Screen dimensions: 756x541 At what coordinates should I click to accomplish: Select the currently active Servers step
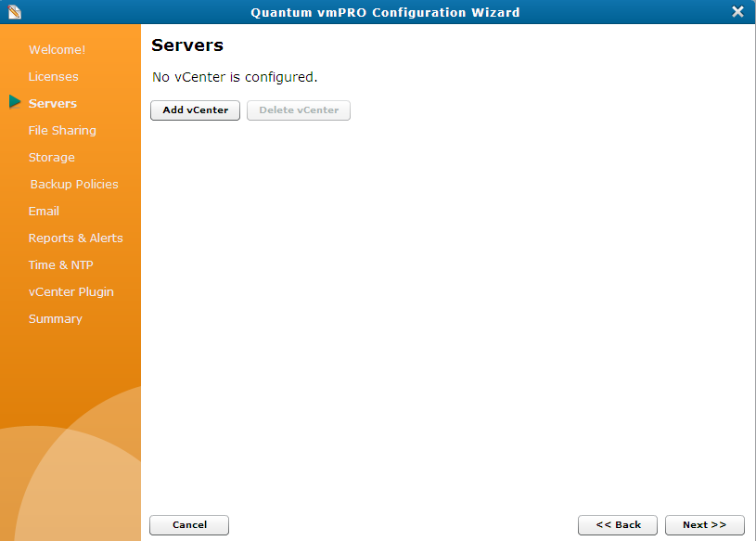(x=52, y=103)
